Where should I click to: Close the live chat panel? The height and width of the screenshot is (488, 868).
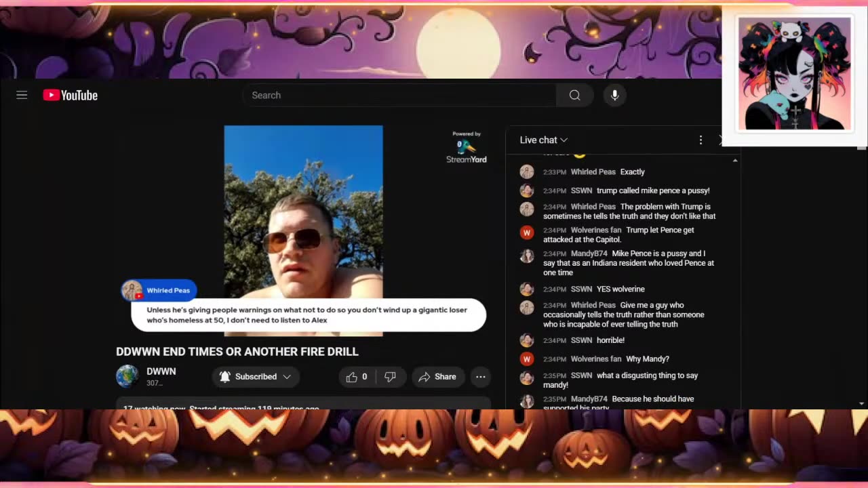(x=721, y=140)
